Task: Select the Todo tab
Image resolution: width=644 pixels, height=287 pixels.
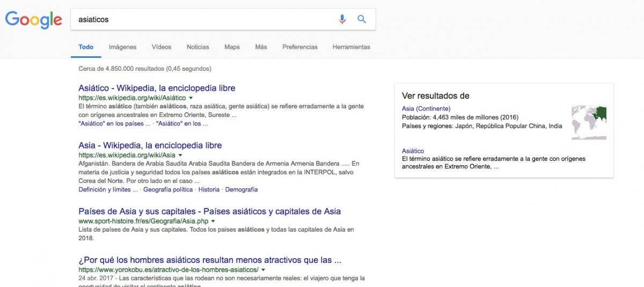Action: (x=86, y=47)
